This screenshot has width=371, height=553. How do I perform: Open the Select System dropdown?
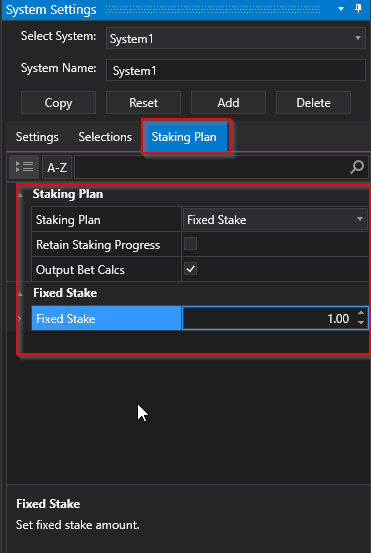coord(236,38)
